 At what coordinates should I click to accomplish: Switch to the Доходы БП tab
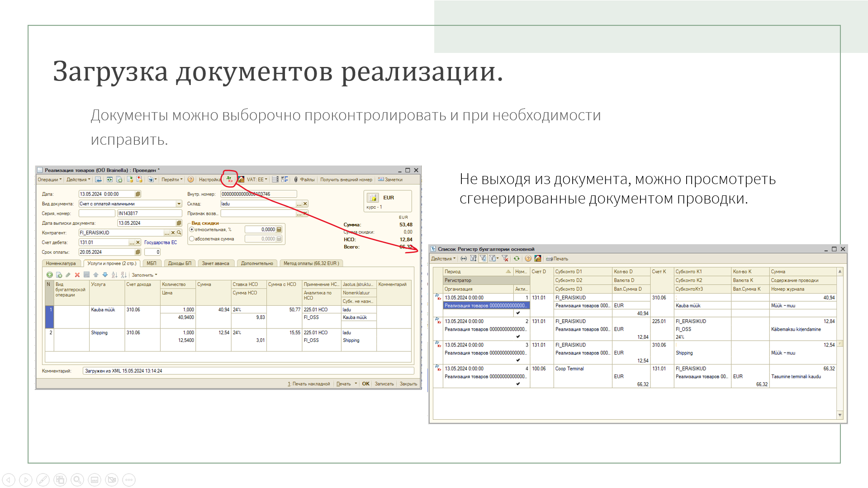(180, 263)
